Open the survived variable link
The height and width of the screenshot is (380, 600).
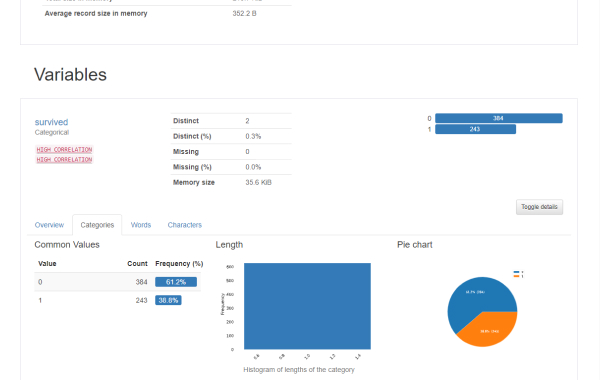tap(51, 122)
